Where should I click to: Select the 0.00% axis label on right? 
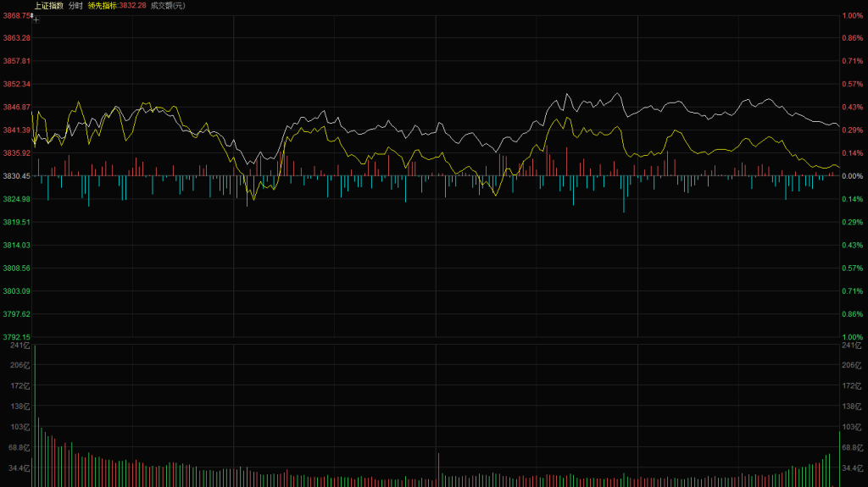pyautogui.click(x=853, y=176)
